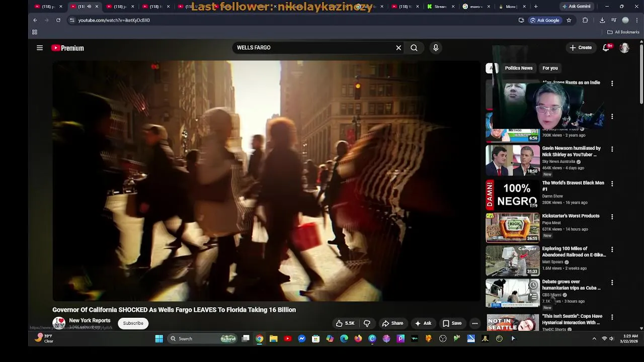Viewport: 644px width, 362px height.
Task: Bookmark this page with star icon
Action: click(x=569, y=20)
